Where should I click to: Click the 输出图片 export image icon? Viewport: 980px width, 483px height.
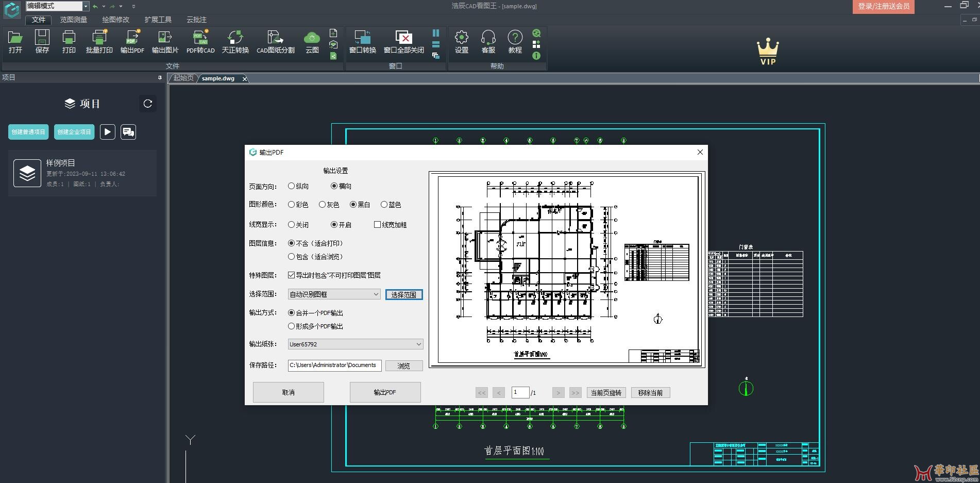[164, 42]
